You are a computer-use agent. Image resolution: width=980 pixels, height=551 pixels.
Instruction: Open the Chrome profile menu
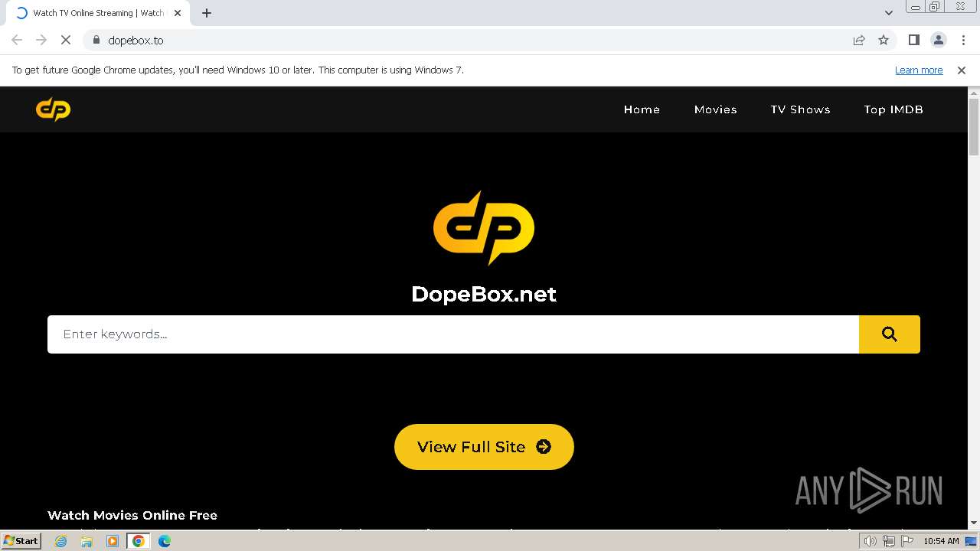point(939,40)
